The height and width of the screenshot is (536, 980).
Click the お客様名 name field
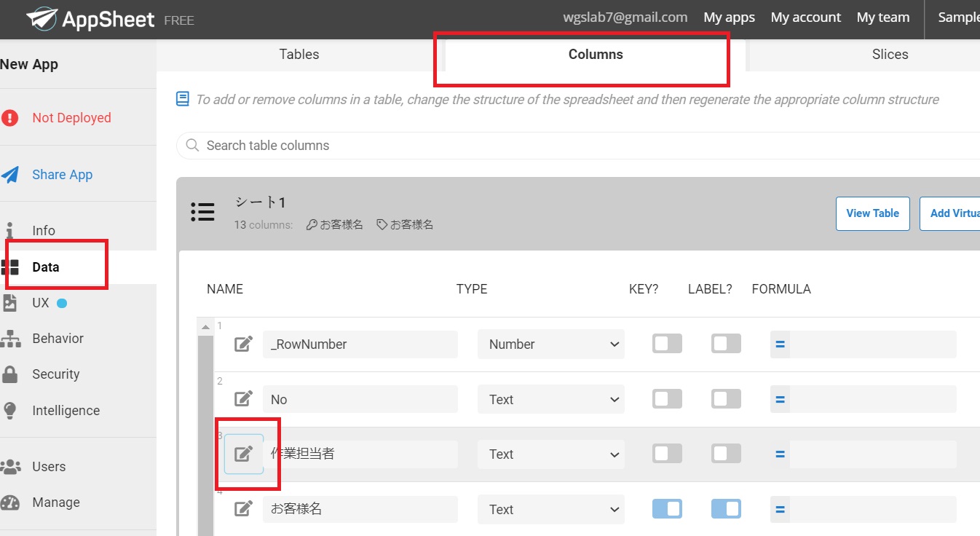point(360,509)
